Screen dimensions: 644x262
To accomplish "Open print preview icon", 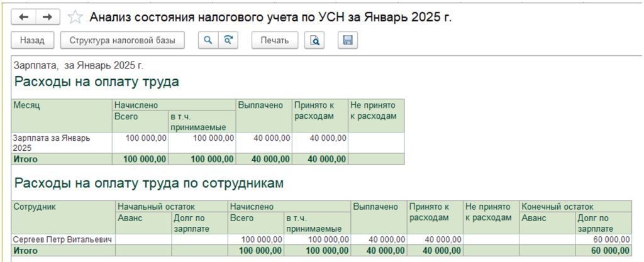I will click(314, 40).
